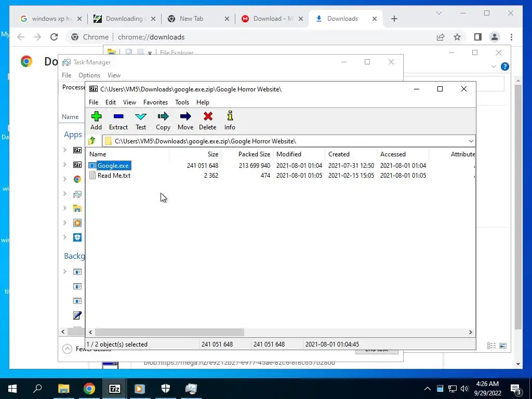Switch File Explorer to details view icon
Viewport: 532px width, 399px height.
[491, 345]
